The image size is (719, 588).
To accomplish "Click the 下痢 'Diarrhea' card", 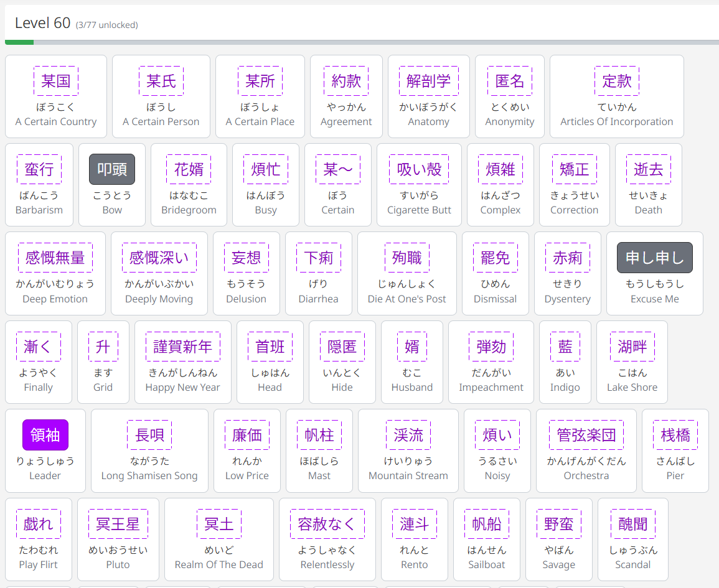I will coord(319,274).
